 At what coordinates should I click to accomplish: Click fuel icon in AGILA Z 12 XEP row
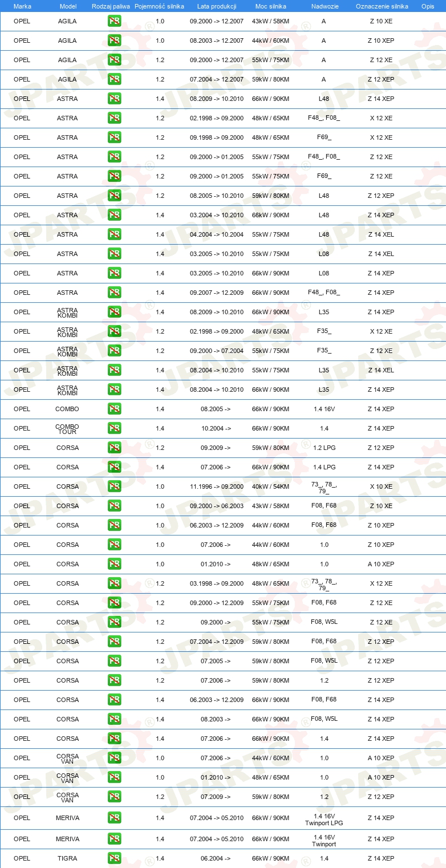(x=114, y=79)
